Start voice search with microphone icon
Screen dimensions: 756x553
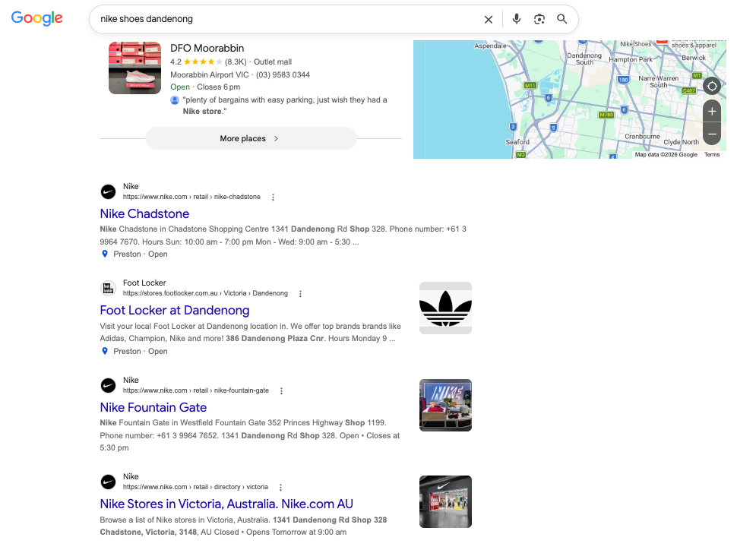517,19
